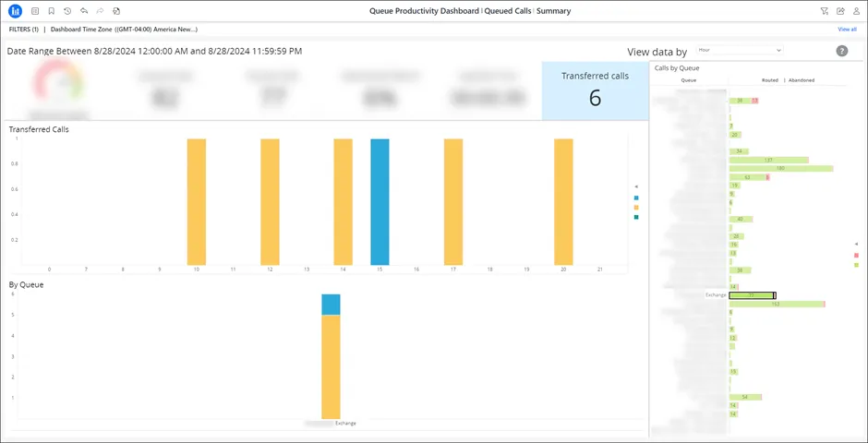The image size is (868, 443).
Task: Click the FILTERS (1) label
Action: tap(24, 30)
